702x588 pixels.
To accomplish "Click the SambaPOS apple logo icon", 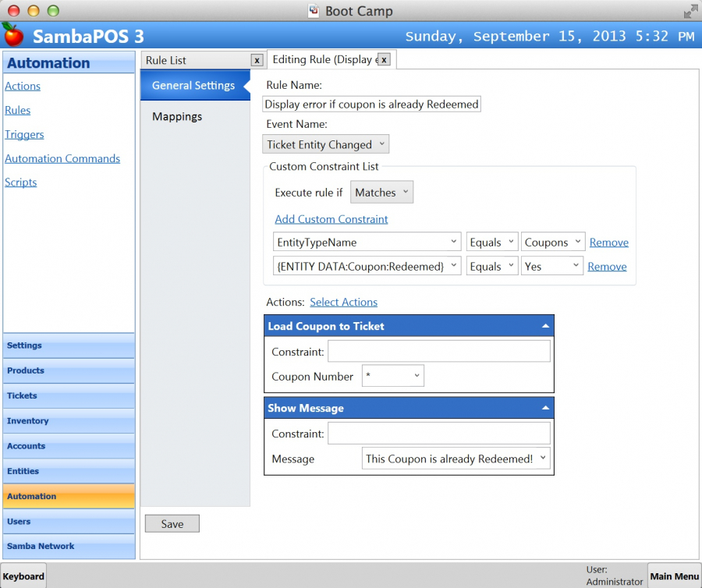I will click(x=12, y=34).
